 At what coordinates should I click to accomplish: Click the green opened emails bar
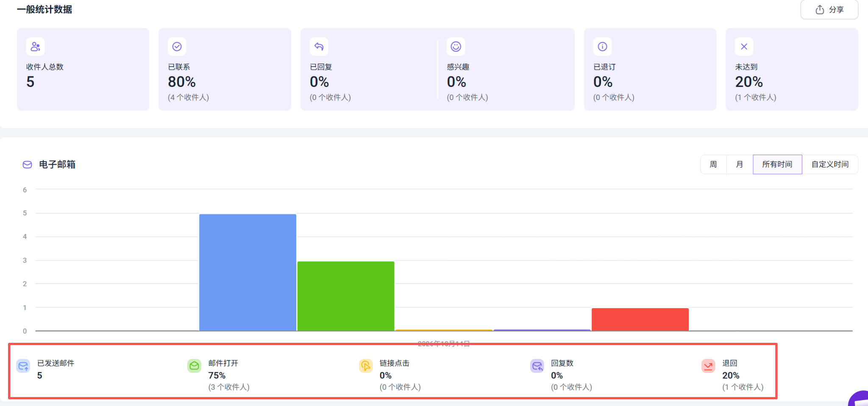(x=346, y=296)
